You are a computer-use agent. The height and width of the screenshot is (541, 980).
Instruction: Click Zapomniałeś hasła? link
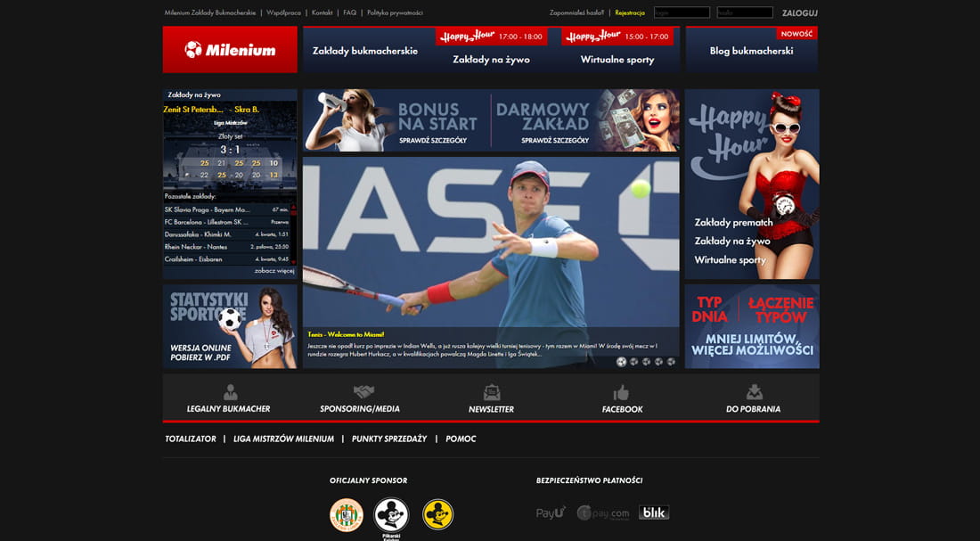pyautogui.click(x=577, y=12)
